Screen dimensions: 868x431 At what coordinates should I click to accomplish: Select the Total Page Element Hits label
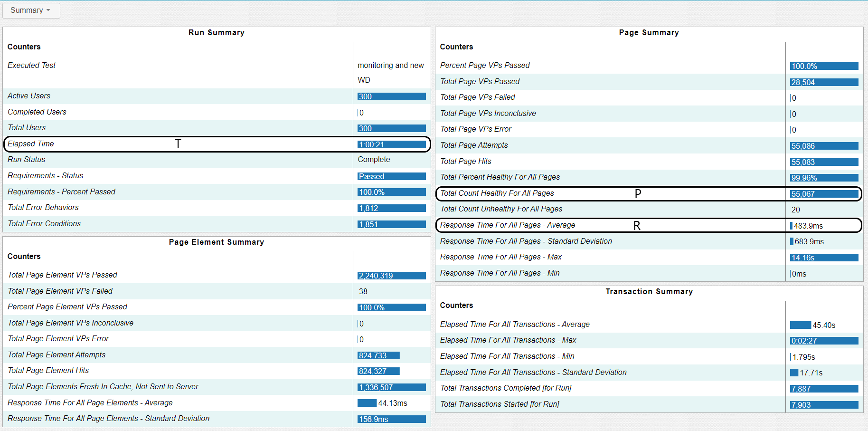pos(48,371)
